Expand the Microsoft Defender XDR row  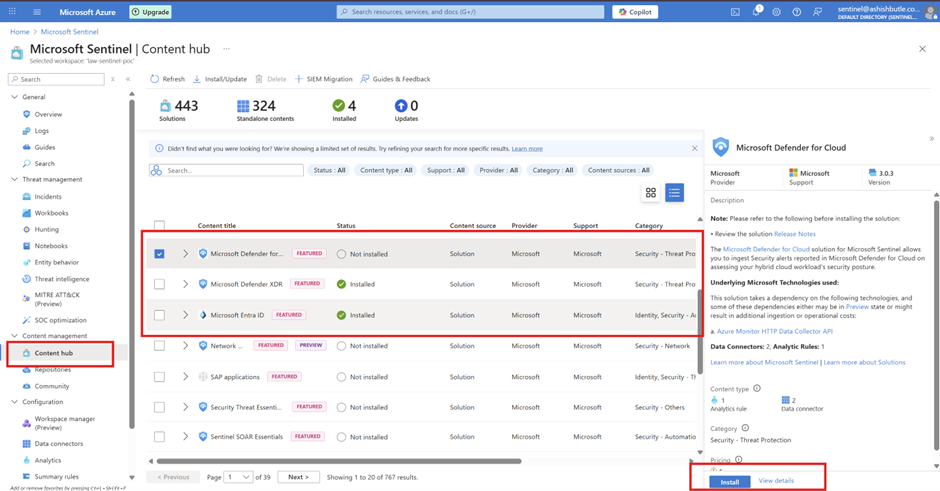click(185, 284)
